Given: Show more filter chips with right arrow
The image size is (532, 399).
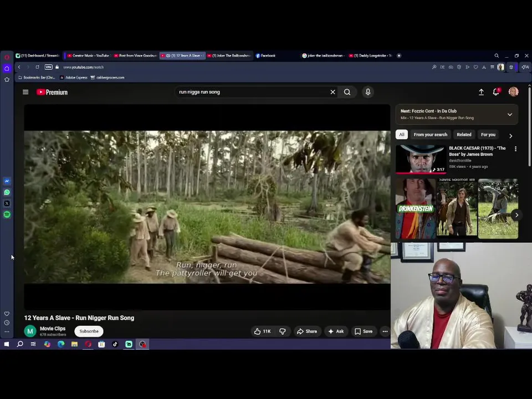Looking at the screenshot, I should [x=510, y=136].
